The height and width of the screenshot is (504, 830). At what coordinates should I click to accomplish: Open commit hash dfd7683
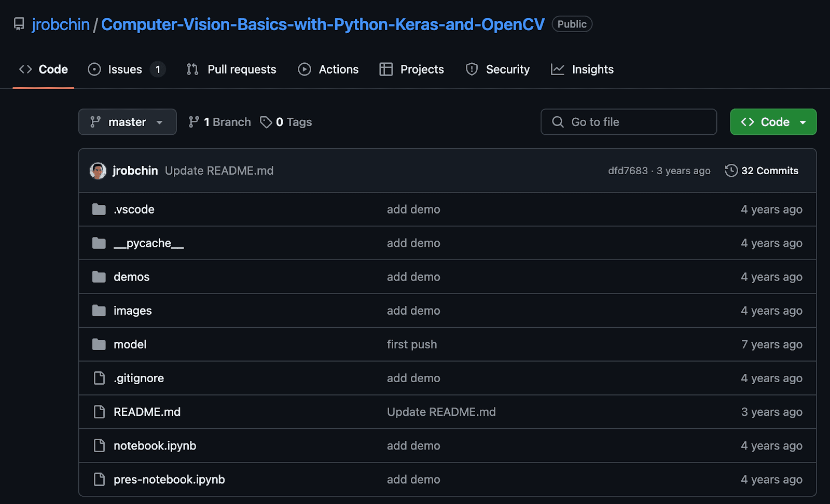(x=628, y=171)
